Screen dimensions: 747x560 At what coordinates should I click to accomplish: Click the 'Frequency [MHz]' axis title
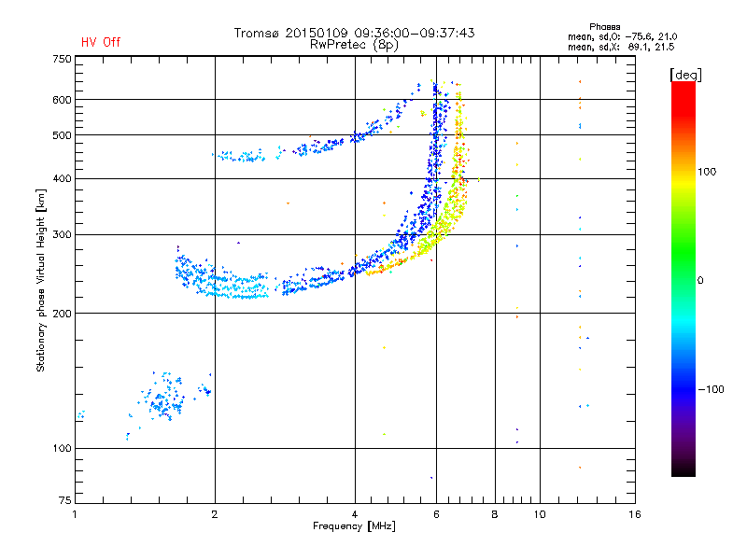[x=354, y=526]
